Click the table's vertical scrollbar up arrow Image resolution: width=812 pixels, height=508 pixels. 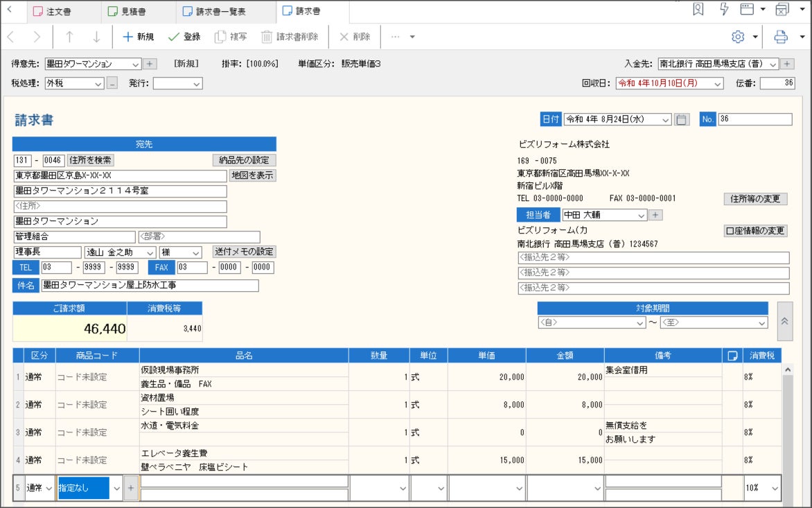787,371
